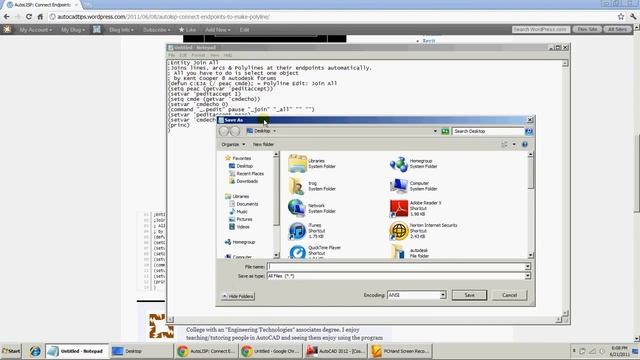Click New folder in the Save As toolbar
Image resolution: width=640 pixels, height=360 pixels.
pos(263,144)
